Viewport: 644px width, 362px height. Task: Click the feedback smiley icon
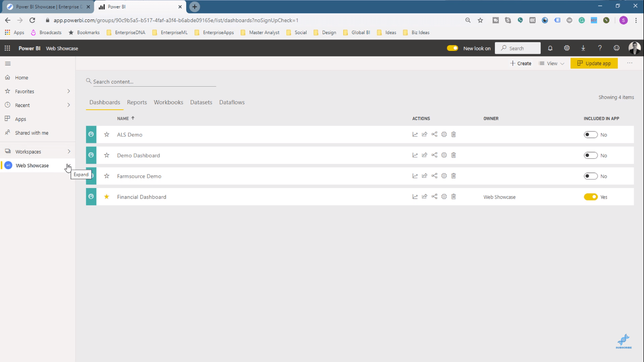[616, 48]
